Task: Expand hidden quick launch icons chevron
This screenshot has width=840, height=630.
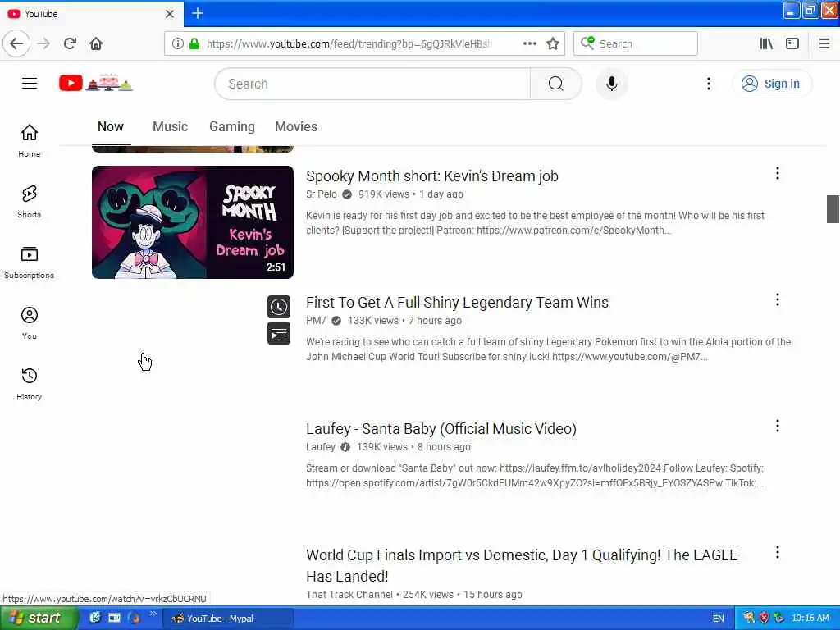Action: point(153,614)
